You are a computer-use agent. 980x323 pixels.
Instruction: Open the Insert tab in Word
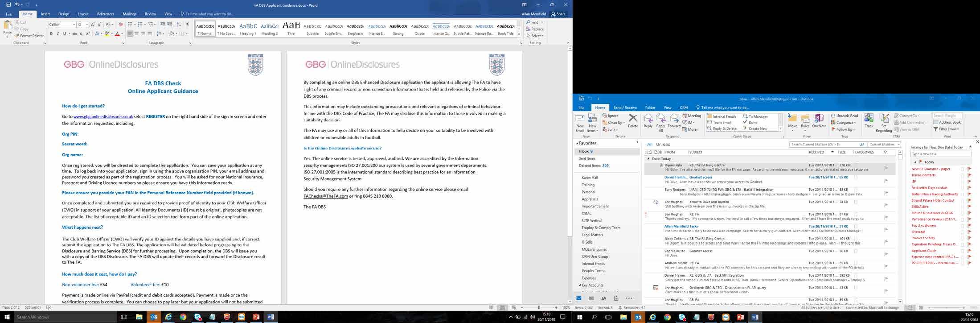[45, 14]
